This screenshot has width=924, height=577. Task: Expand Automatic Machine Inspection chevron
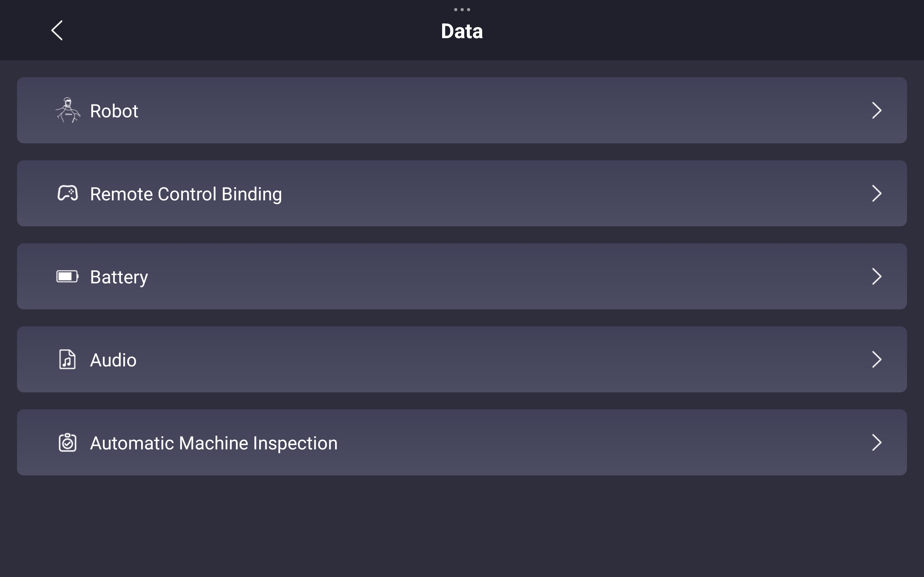tap(877, 442)
